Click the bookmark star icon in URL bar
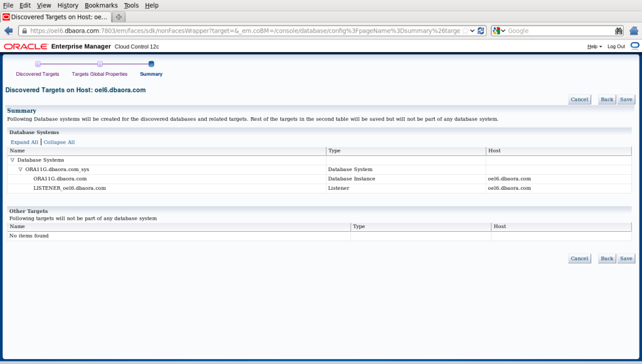Viewport: 642px width, 364px height. 465,31
